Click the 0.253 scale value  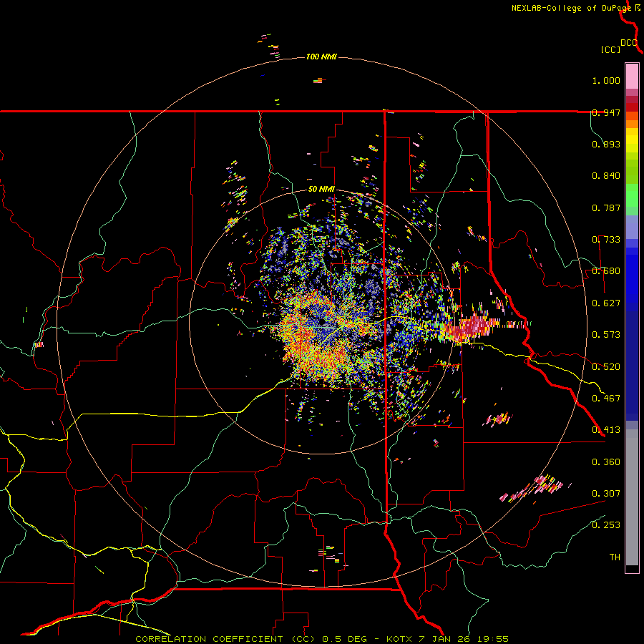tap(606, 525)
